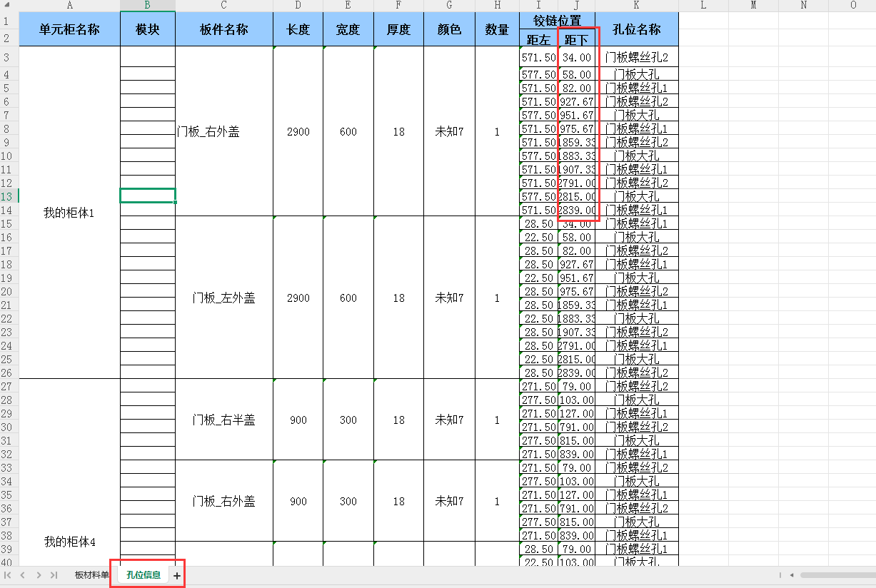Viewport: 876px width, 588px height.
Task: Click length 2900 in the 门板_左外盖 row
Action: point(298,298)
